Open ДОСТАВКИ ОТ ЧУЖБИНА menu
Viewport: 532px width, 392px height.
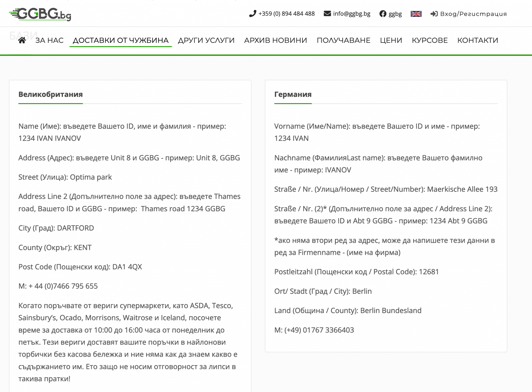click(x=121, y=40)
